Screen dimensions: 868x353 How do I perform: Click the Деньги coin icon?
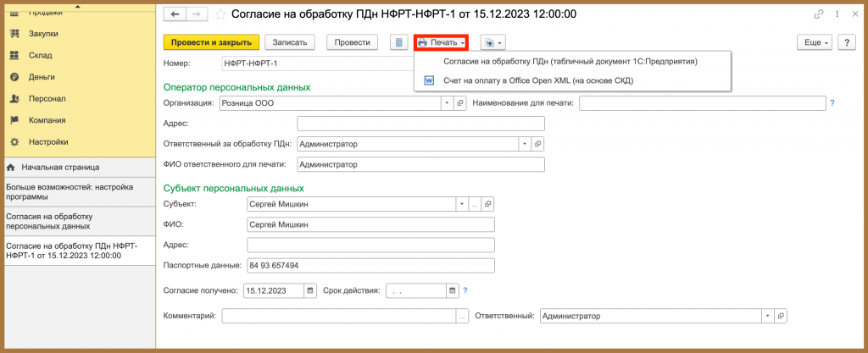click(x=15, y=77)
